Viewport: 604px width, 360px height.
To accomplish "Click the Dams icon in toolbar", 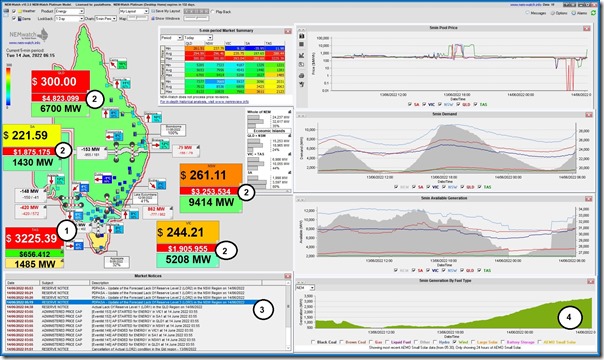I will [x=20, y=18].
